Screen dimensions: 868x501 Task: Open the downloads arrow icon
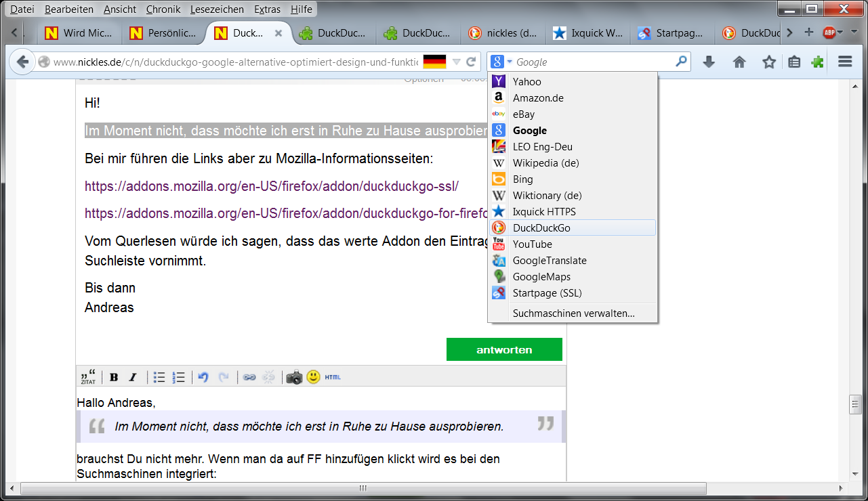(709, 62)
